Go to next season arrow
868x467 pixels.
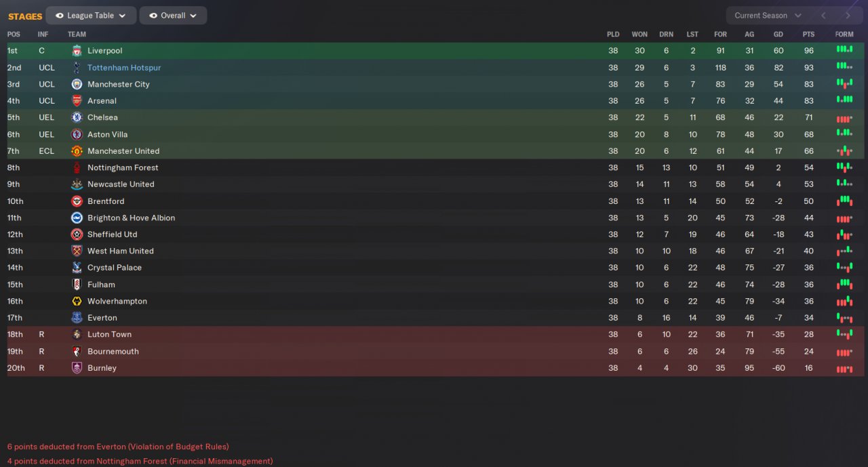848,16
